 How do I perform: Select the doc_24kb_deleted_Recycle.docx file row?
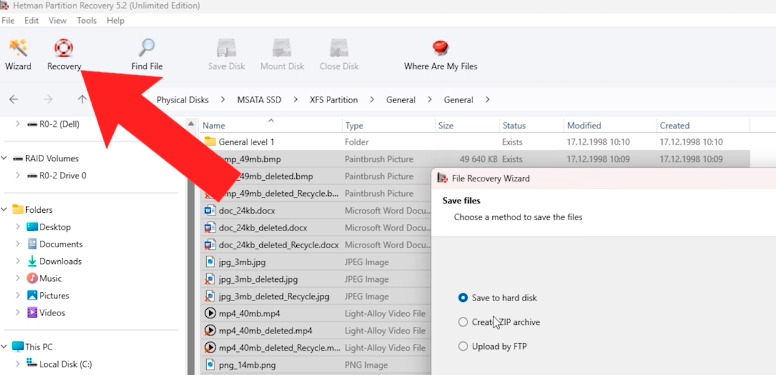click(316, 245)
